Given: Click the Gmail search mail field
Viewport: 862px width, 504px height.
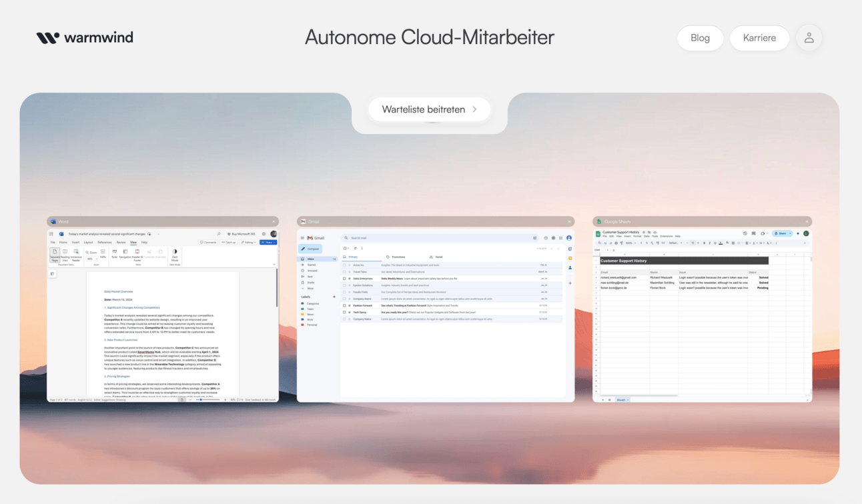Looking at the screenshot, I should pyautogui.click(x=440, y=238).
